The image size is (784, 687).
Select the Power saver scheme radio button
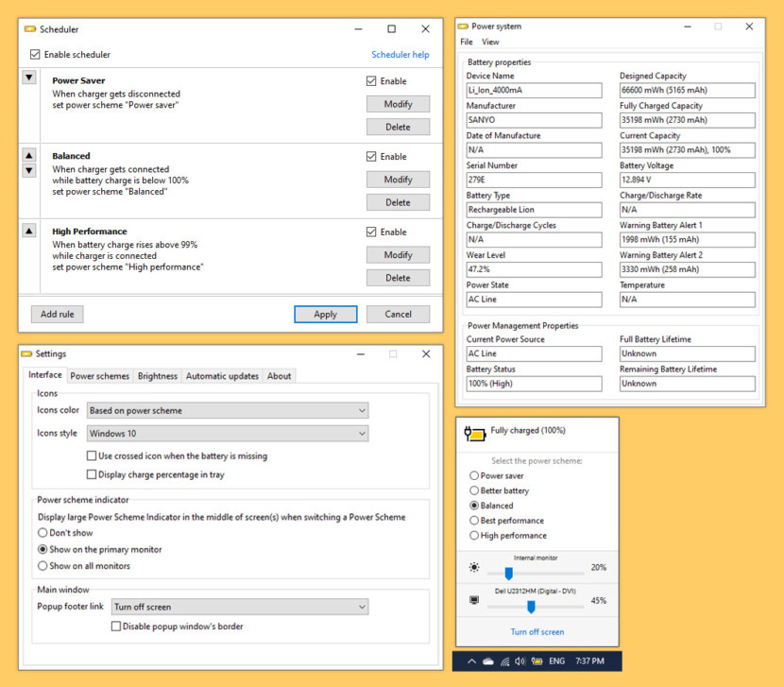coord(472,475)
